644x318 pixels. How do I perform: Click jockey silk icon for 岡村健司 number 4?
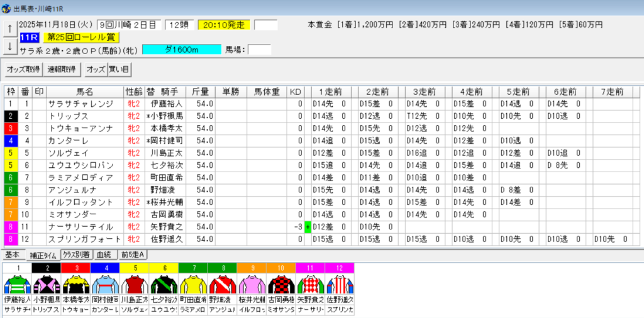105,284
